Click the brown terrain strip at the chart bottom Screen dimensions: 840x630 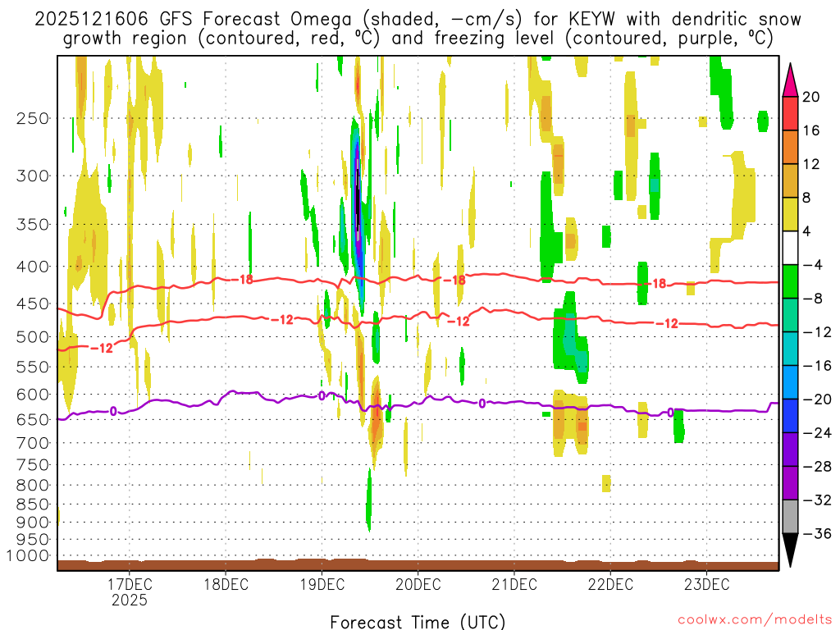click(x=418, y=565)
